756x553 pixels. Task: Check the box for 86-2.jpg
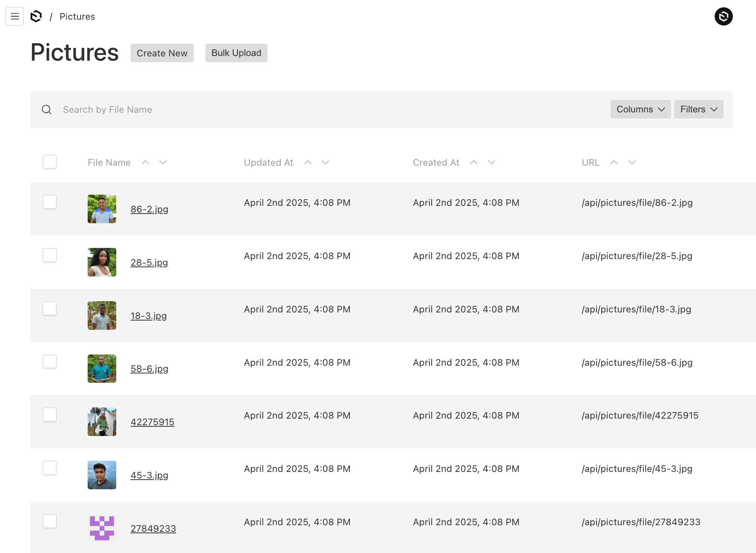49,202
